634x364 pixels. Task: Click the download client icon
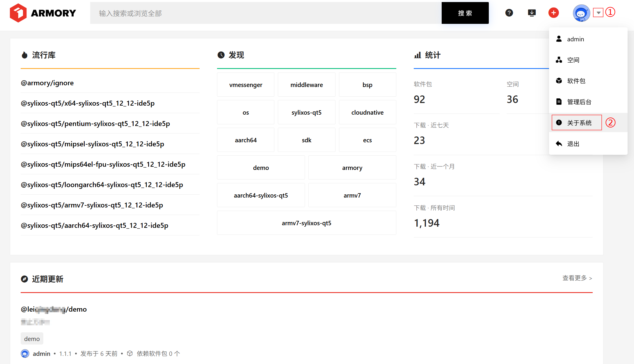532,13
